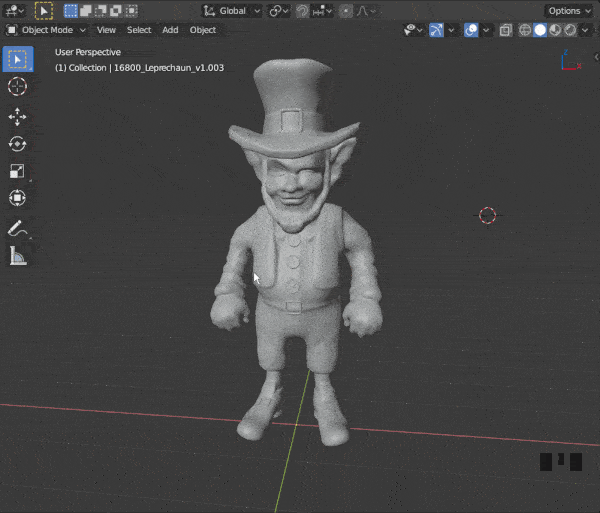Switch to Solid viewport shading

click(x=540, y=30)
